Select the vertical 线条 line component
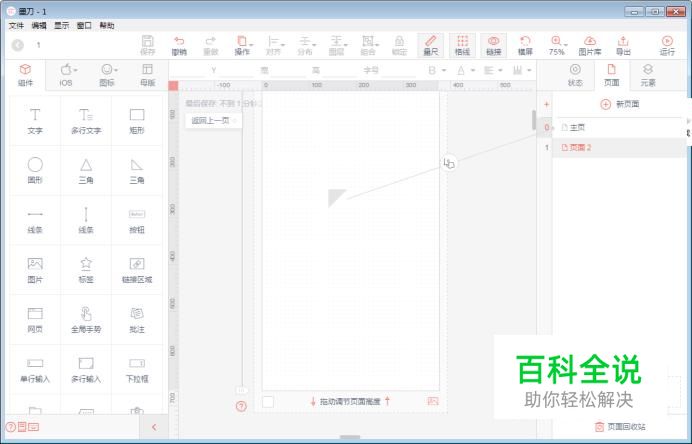 (x=86, y=220)
